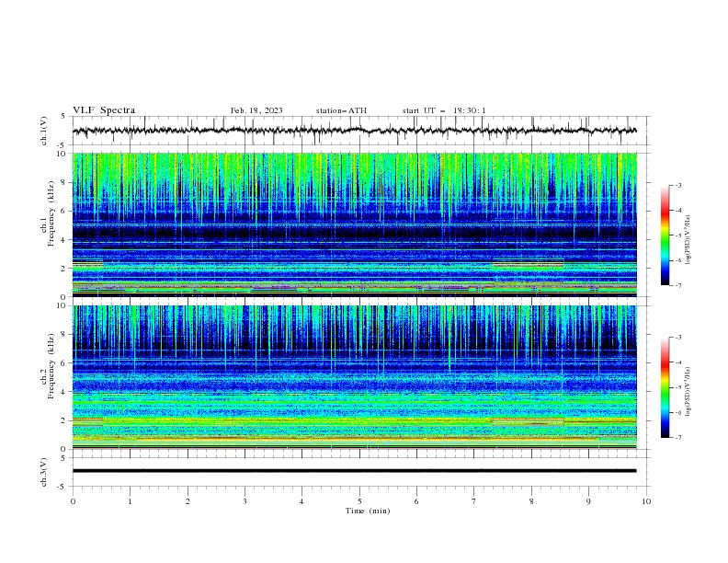Click the "-3" label on ch.1 colorbar

[x=677, y=185]
